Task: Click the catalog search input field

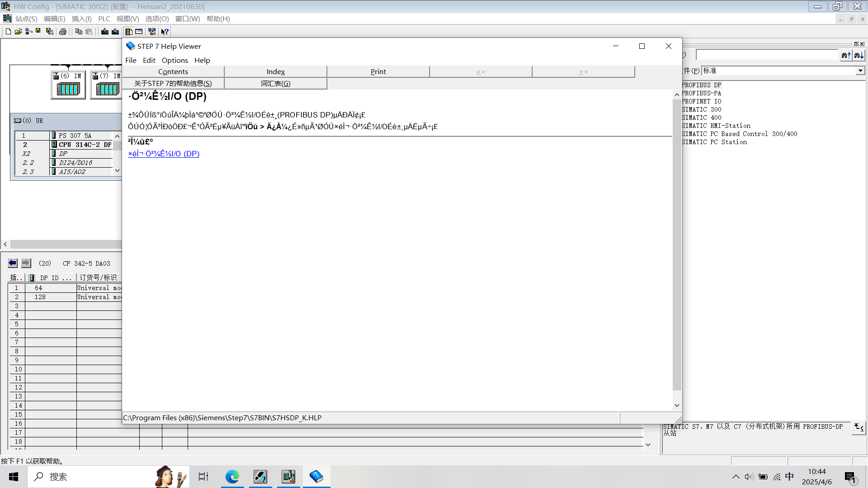Action: (x=766, y=55)
